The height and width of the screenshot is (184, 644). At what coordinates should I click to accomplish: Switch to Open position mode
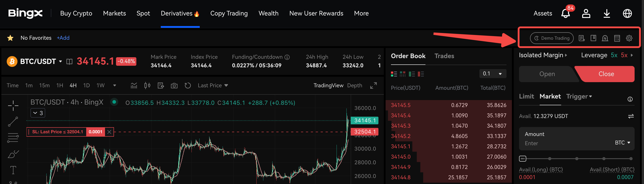547,74
